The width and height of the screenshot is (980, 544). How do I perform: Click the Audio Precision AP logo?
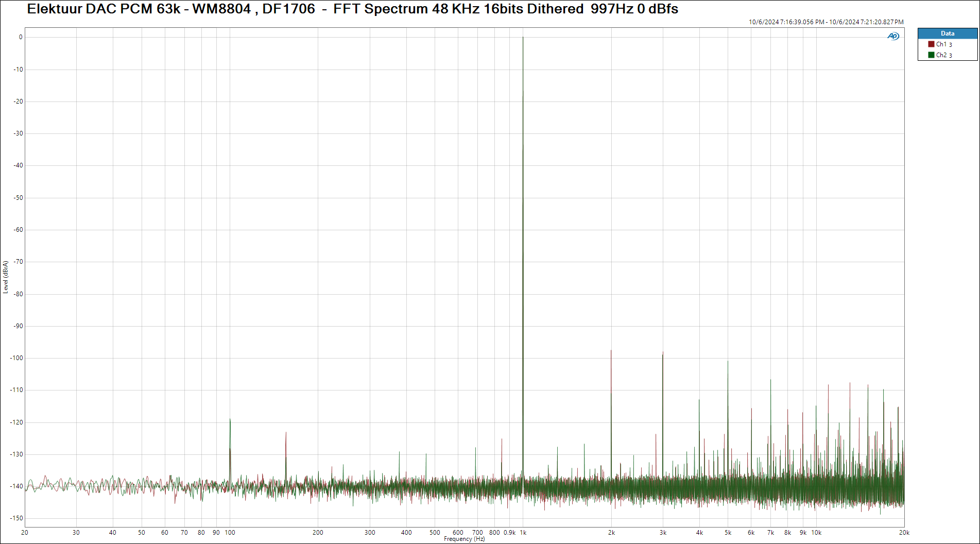tap(893, 36)
